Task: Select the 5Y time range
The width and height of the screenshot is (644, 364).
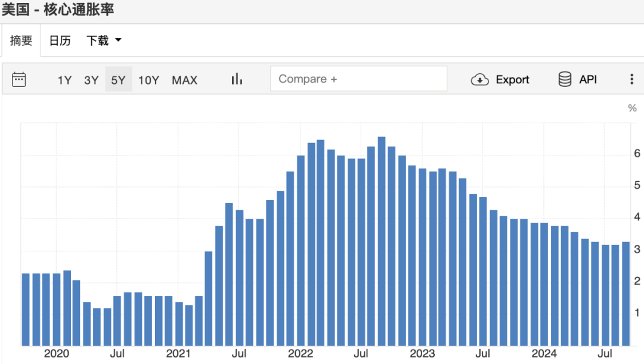Action: (118, 80)
